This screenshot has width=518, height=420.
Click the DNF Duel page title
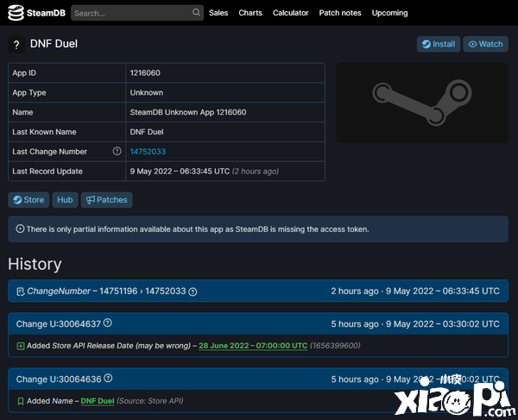coord(54,43)
